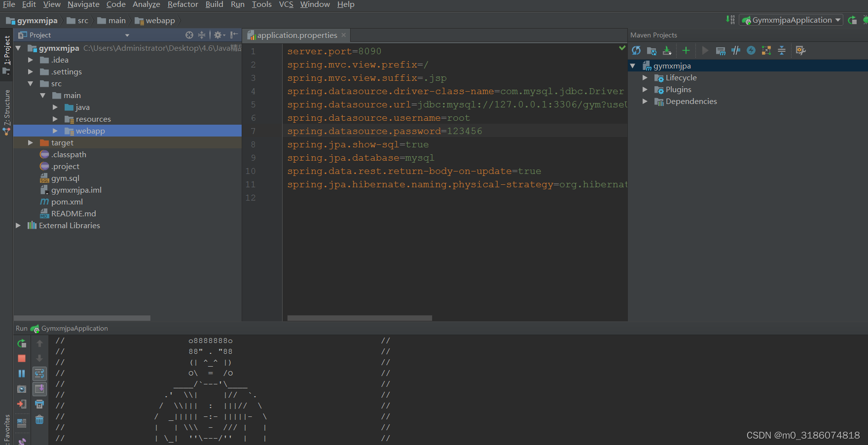Collapse all in Project panel
This screenshot has height=445, width=868.
coord(202,35)
